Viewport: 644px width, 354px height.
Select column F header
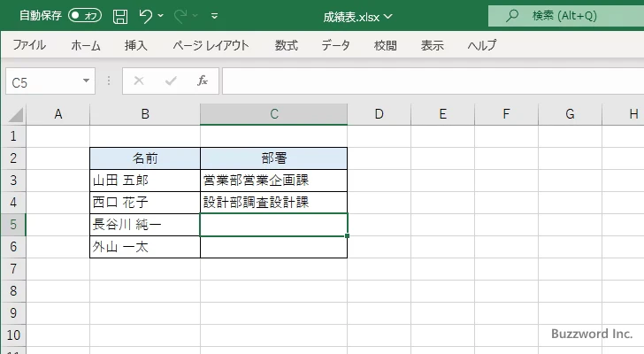[506, 114]
